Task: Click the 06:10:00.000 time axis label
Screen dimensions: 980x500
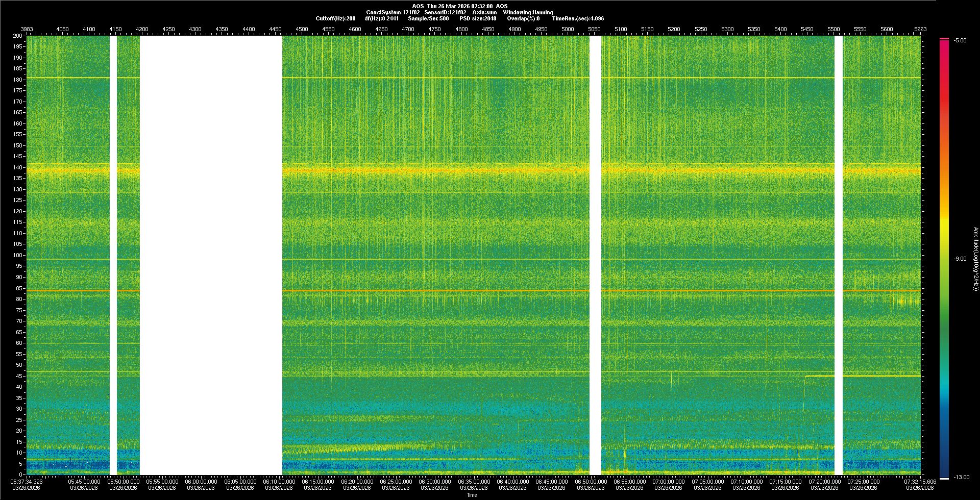Action: point(279,482)
